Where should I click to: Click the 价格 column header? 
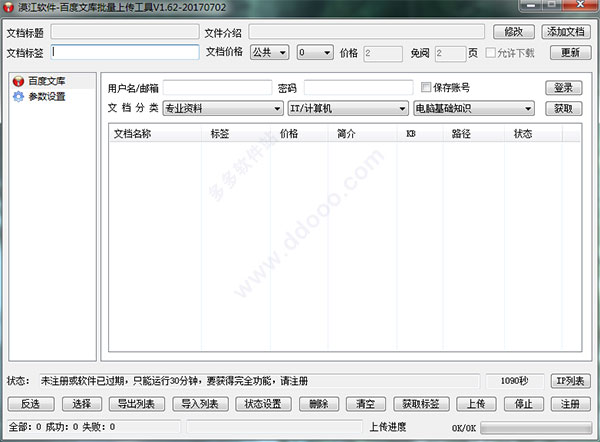pyautogui.click(x=299, y=134)
